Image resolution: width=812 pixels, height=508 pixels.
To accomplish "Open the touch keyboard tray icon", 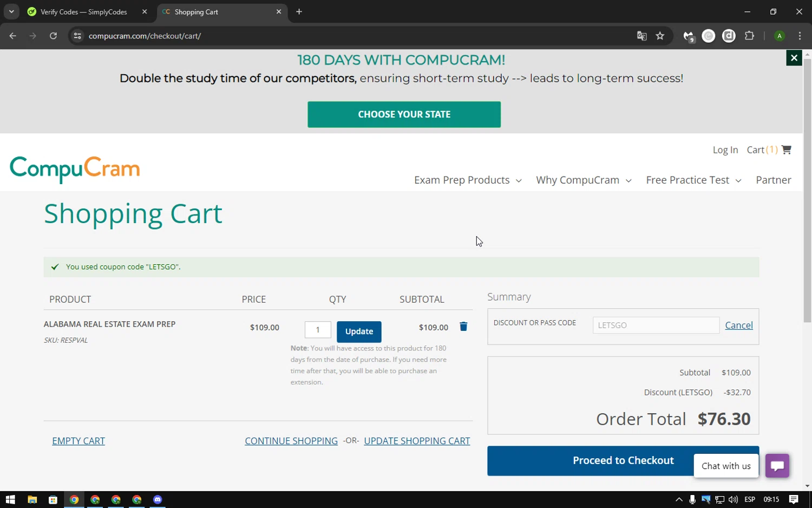I will [x=706, y=499].
